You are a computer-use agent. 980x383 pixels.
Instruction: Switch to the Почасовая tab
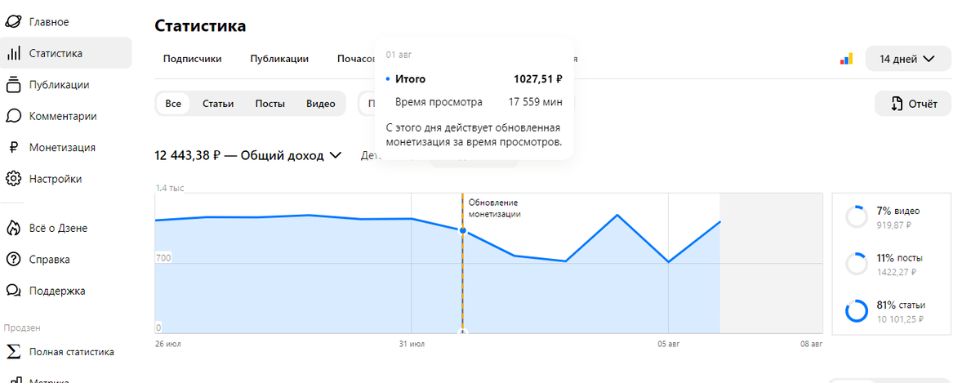tap(356, 59)
